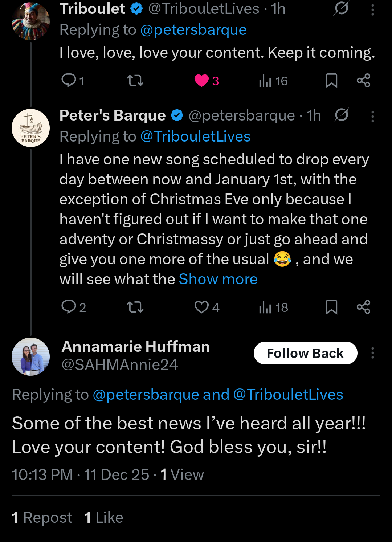Reply to Peter's Barque tweet
This screenshot has height=542, width=392.
pos(69,307)
